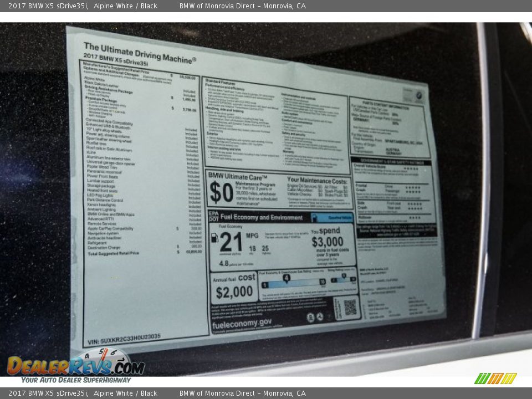Click the Smog Rating scale
This screenshot has height=399, width=532.
click(x=343, y=279)
